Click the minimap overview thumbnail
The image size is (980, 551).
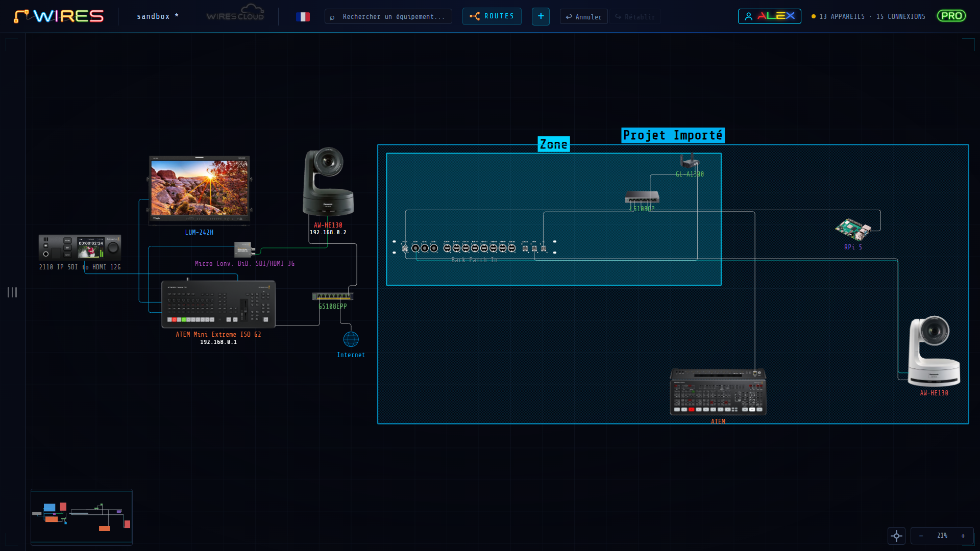pos(82,516)
